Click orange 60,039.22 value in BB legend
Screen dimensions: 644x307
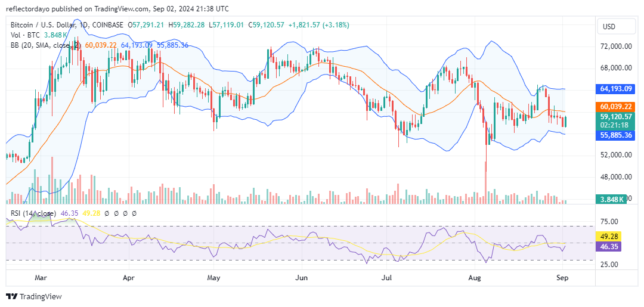pyautogui.click(x=100, y=45)
